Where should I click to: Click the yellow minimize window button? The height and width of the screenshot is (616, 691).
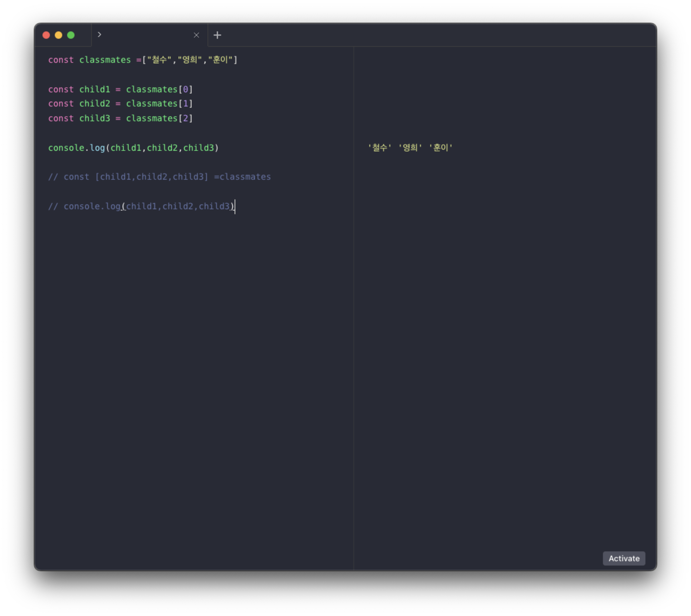[x=59, y=35]
